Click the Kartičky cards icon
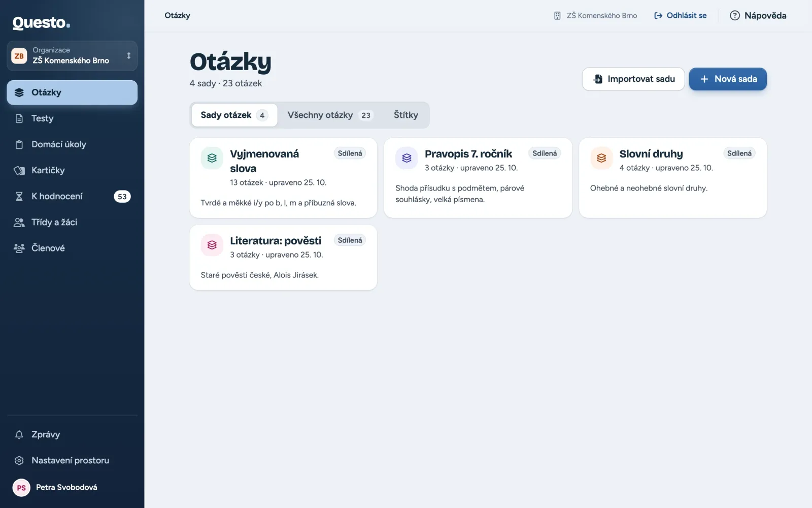The width and height of the screenshot is (812, 508). (x=19, y=170)
